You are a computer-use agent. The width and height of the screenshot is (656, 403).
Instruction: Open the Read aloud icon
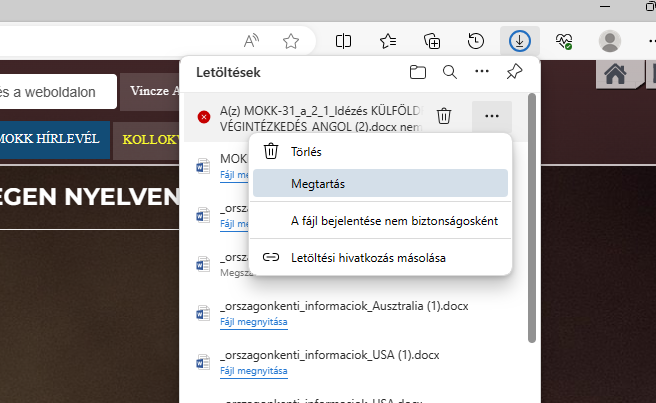click(x=253, y=41)
